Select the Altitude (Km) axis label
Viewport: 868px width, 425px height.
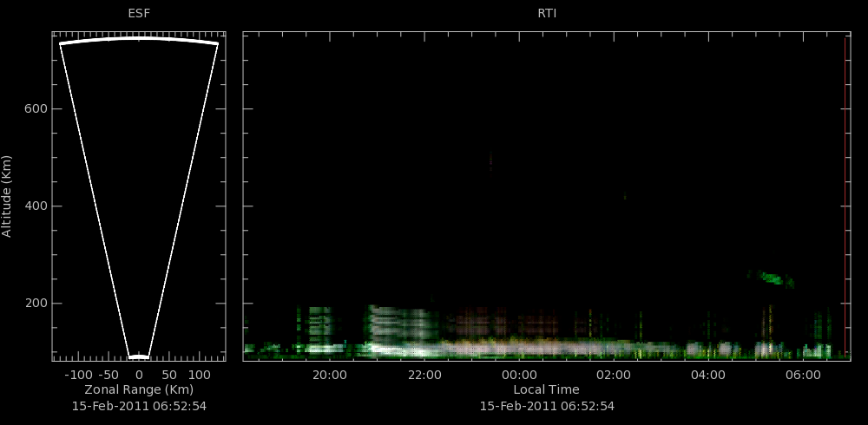[6, 196]
